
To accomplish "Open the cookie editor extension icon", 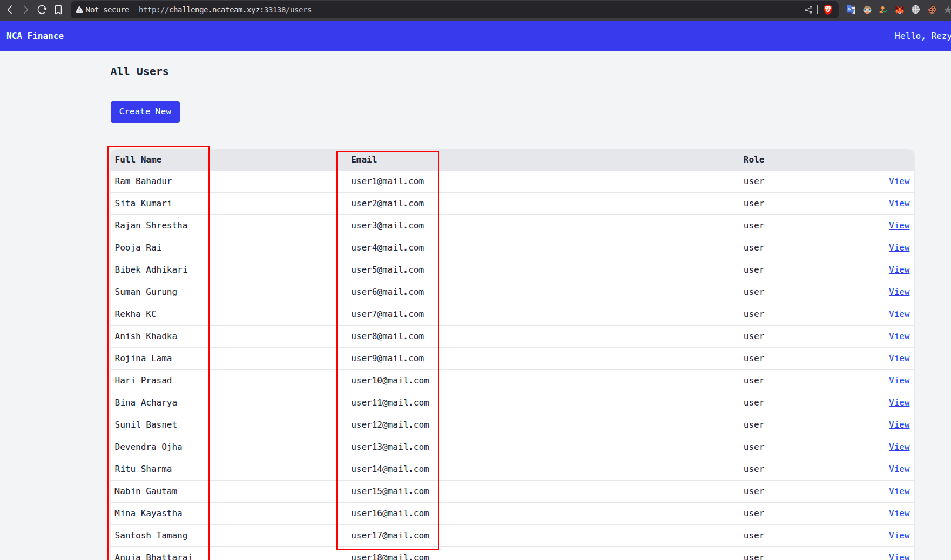I will click(x=932, y=10).
